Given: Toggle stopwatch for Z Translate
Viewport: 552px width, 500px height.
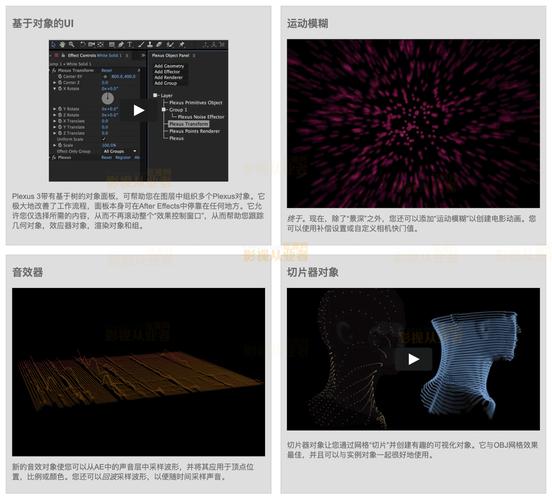Looking at the screenshot, I should click(x=60, y=133).
